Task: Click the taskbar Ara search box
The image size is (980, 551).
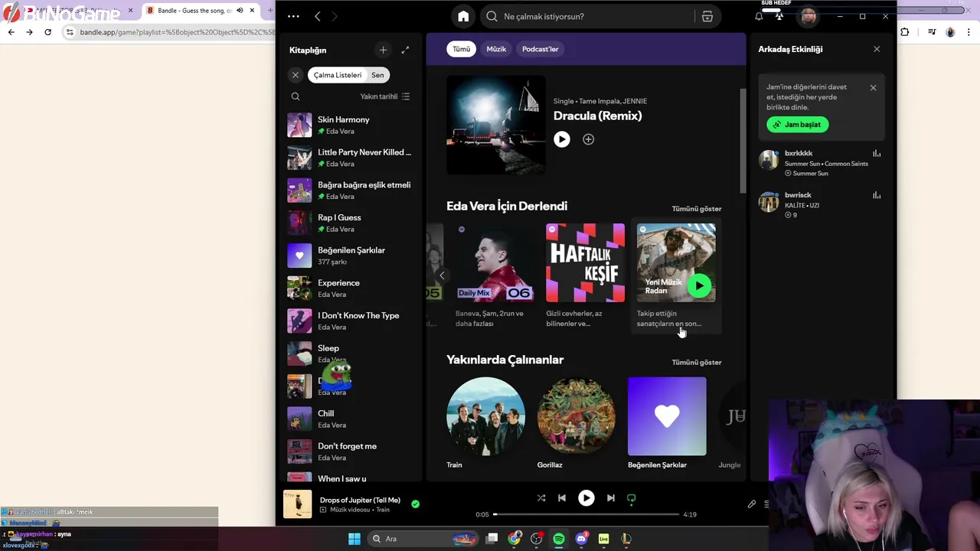Action: tap(423, 539)
